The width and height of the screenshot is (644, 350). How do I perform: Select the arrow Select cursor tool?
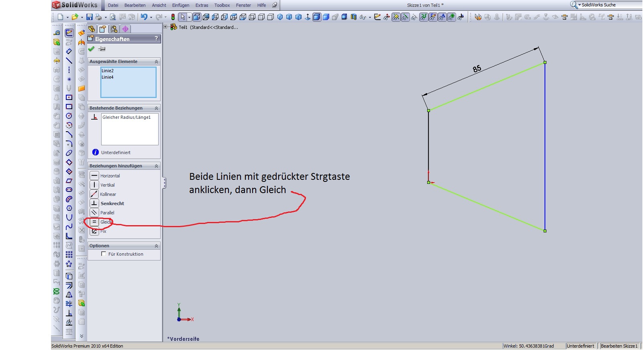[183, 17]
